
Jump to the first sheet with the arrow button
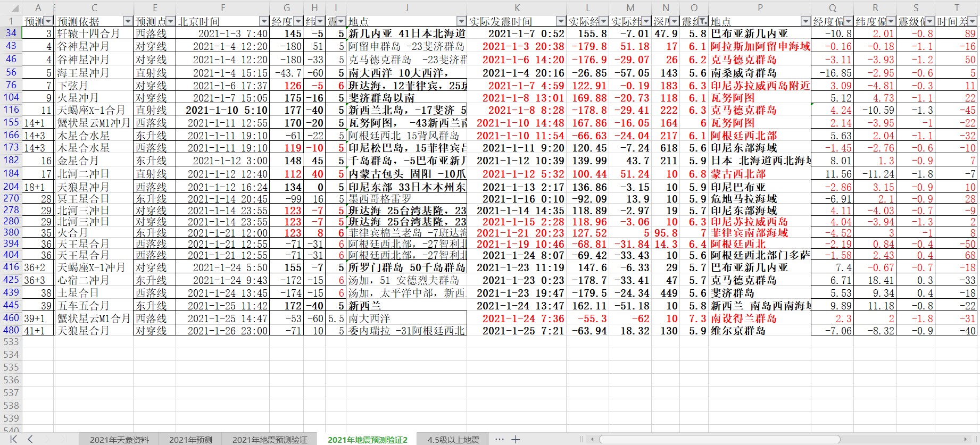pos(14,439)
